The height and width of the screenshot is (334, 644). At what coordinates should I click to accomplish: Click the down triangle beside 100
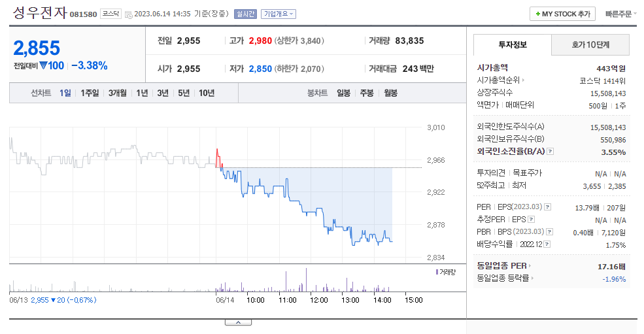point(44,66)
